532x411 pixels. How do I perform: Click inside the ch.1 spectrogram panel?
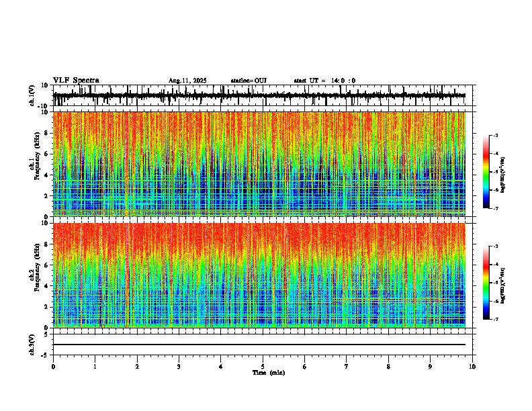click(259, 164)
